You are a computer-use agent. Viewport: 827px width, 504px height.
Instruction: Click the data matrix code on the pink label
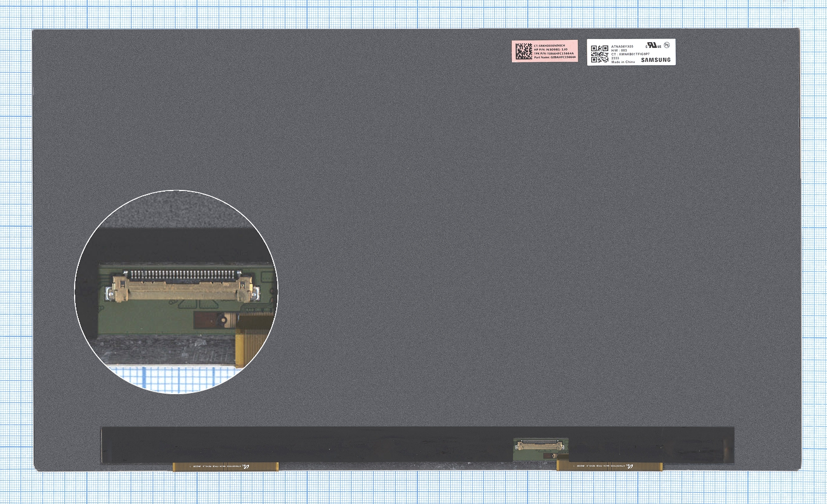tap(524, 51)
